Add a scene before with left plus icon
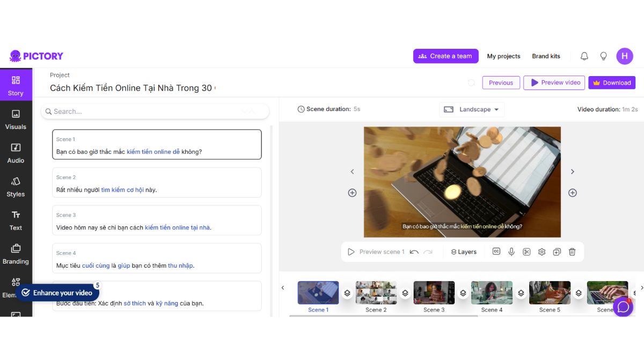The image size is (644, 362). tap(352, 193)
